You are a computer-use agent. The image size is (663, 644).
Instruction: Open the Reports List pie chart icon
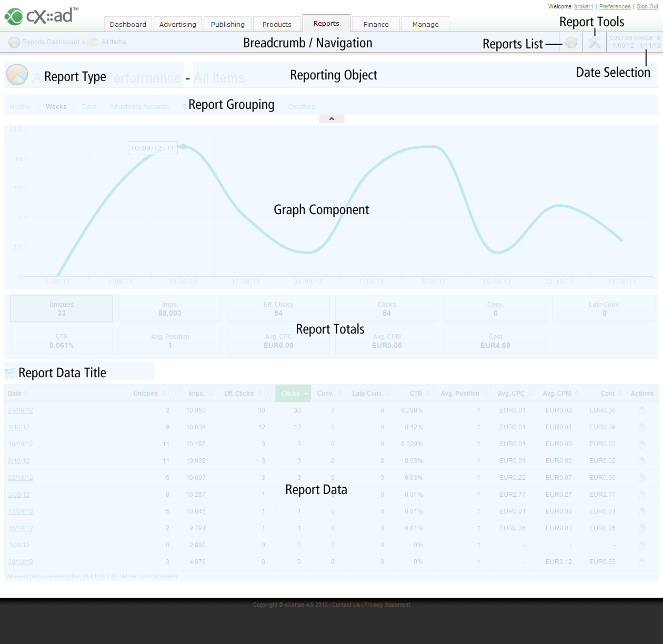point(571,43)
